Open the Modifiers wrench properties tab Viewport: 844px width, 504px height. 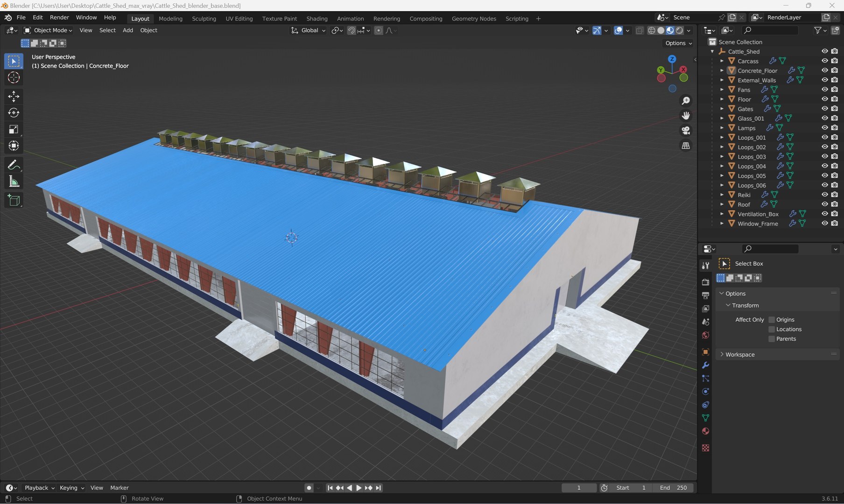point(705,365)
